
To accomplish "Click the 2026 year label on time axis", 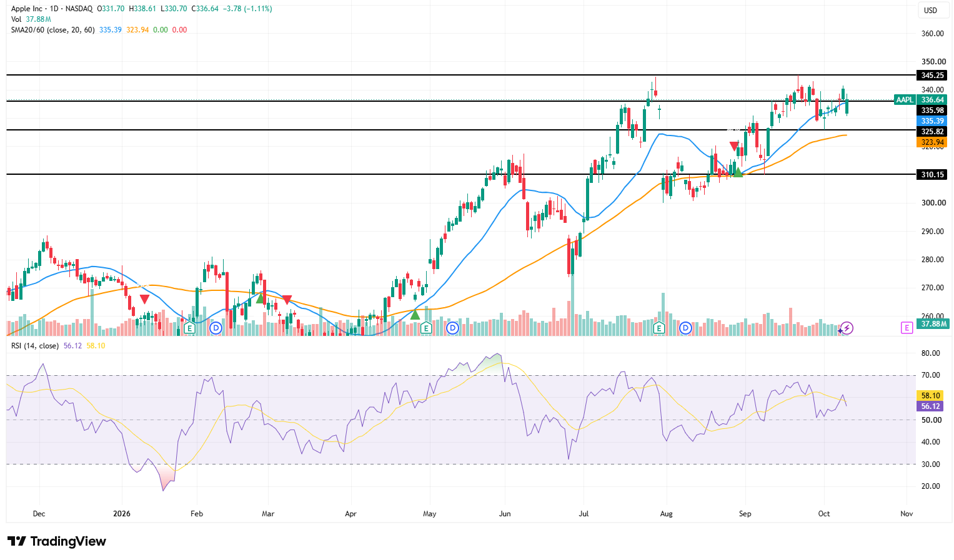I will pyautogui.click(x=122, y=514).
